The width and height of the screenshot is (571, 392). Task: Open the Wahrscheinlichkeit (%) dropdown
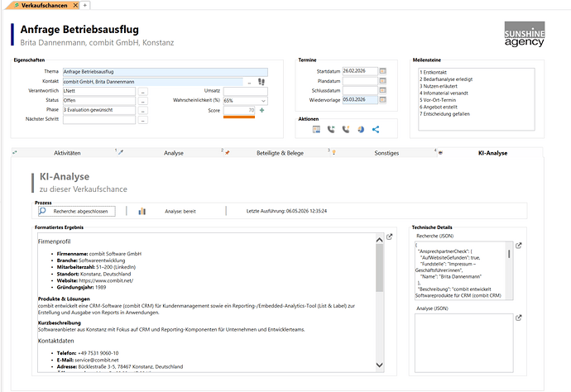(263, 101)
